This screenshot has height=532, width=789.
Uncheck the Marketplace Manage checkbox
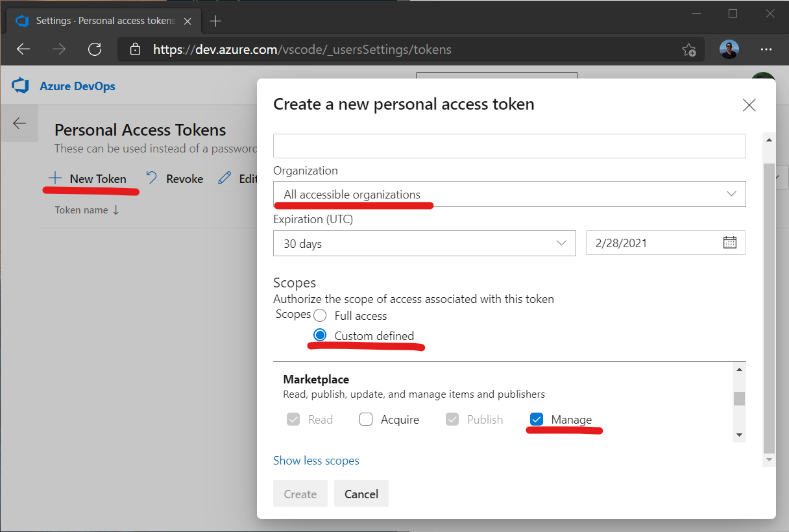536,420
